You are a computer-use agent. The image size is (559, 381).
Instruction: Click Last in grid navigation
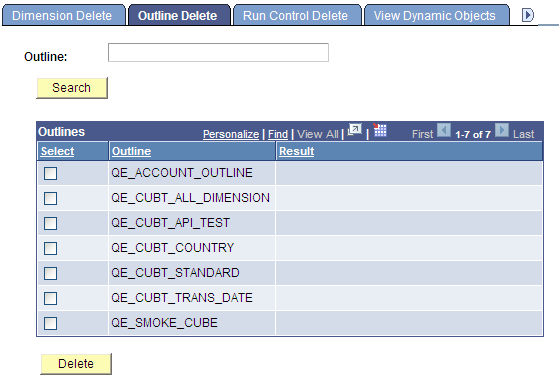[x=523, y=134]
